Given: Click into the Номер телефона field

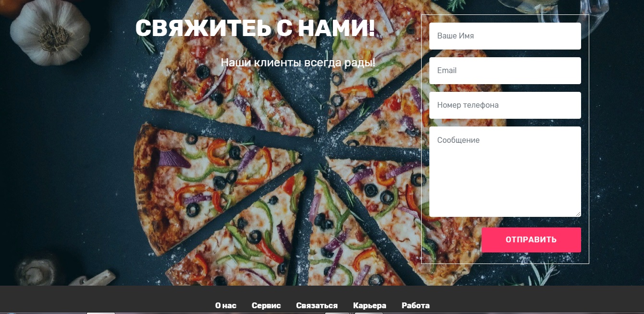Looking at the screenshot, I should coord(505,105).
